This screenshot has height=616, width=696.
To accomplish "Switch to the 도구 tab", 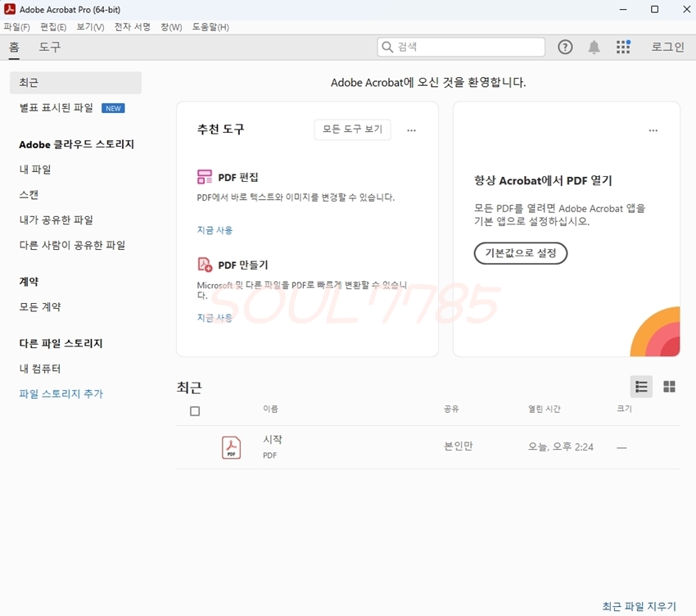I will click(50, 48).
